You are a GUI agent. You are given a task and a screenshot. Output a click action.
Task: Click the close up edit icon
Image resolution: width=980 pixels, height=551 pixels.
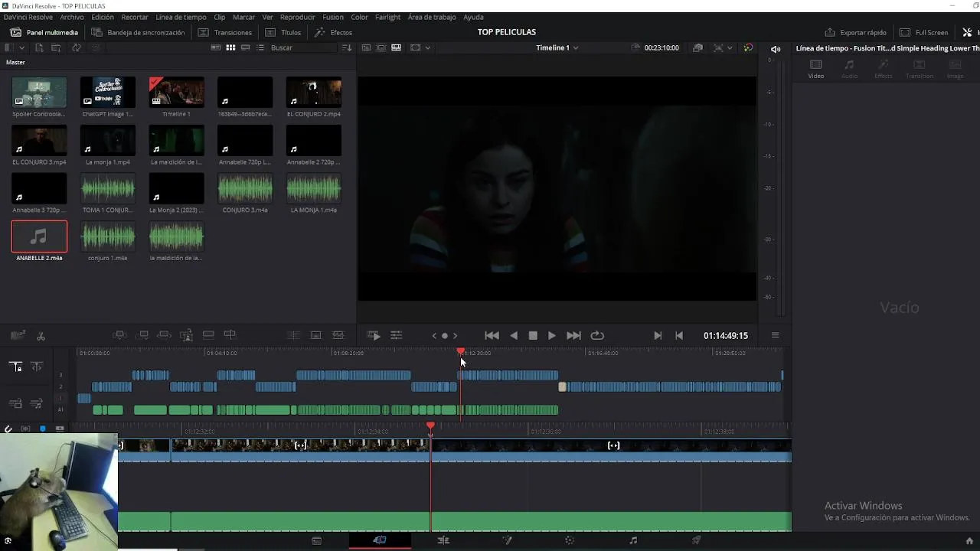186,335
